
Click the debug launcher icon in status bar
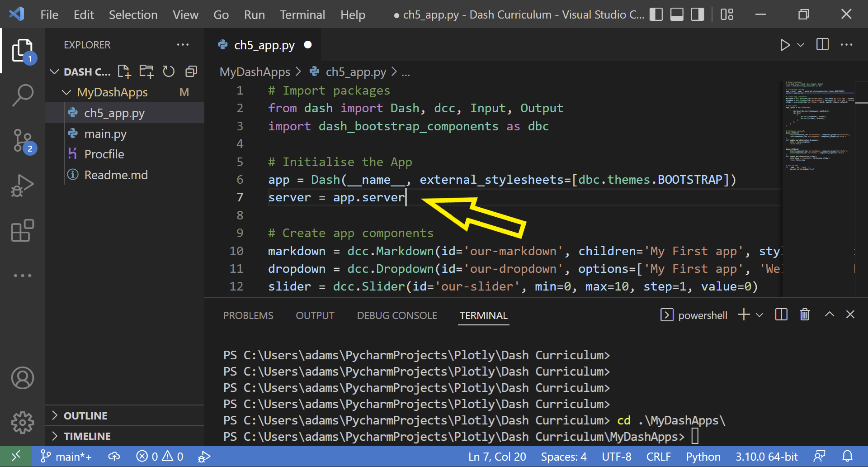tap(204, 457)
